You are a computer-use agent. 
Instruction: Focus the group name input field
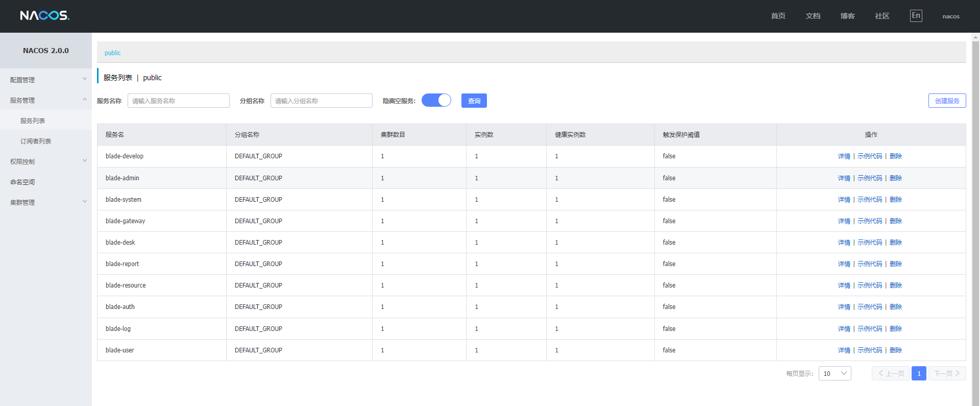322,101
